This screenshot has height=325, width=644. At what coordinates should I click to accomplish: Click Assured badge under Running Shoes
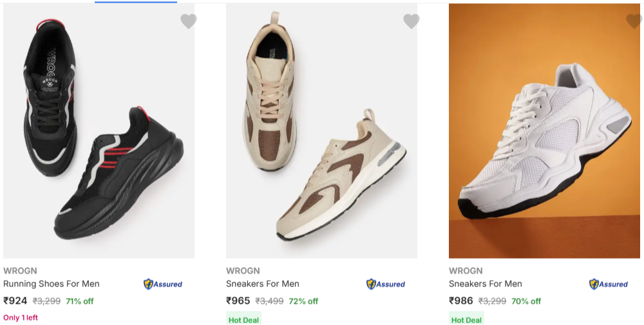163,284
